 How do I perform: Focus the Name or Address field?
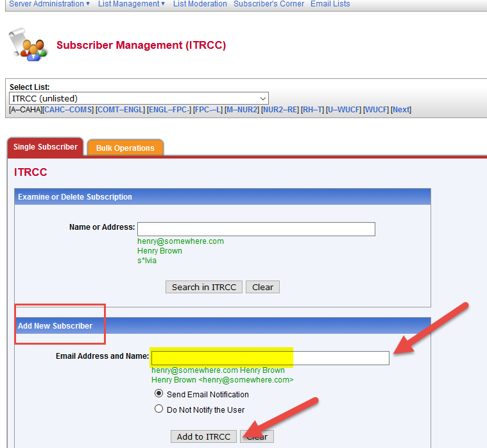256,229
